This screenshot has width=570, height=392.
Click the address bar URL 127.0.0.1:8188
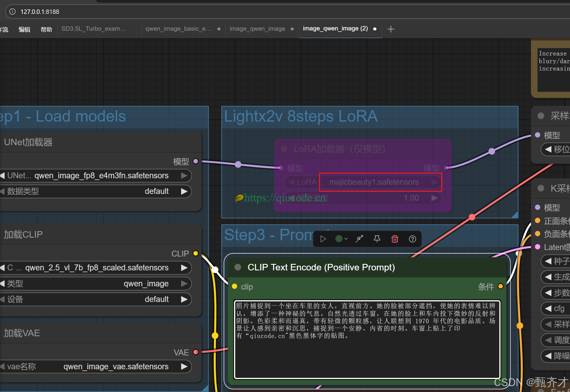coord(40,12)
